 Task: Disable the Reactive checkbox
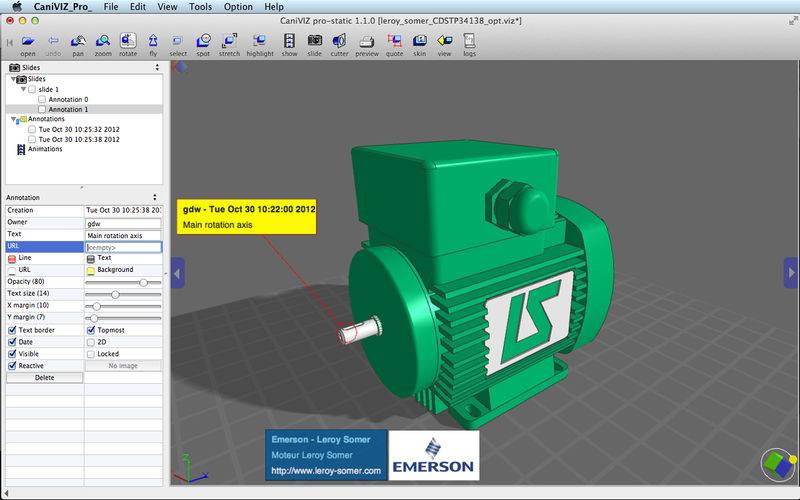coord(12,366)
